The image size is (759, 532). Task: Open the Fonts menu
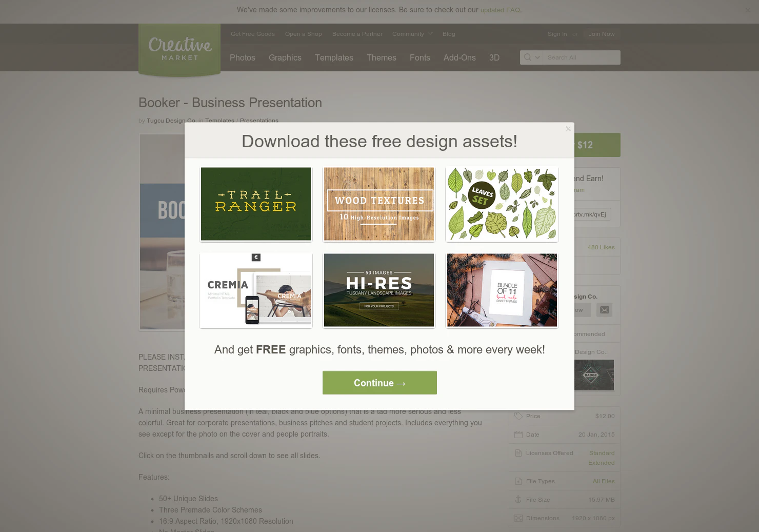point(420,58)
